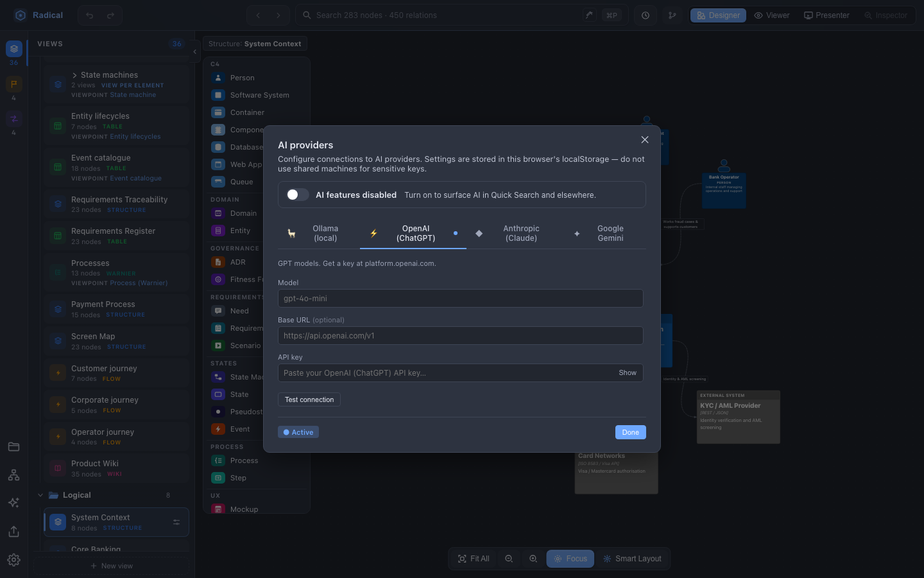The image size is (924, 578).
Task: Collapse the Logical folder
Action: (40, 495)
